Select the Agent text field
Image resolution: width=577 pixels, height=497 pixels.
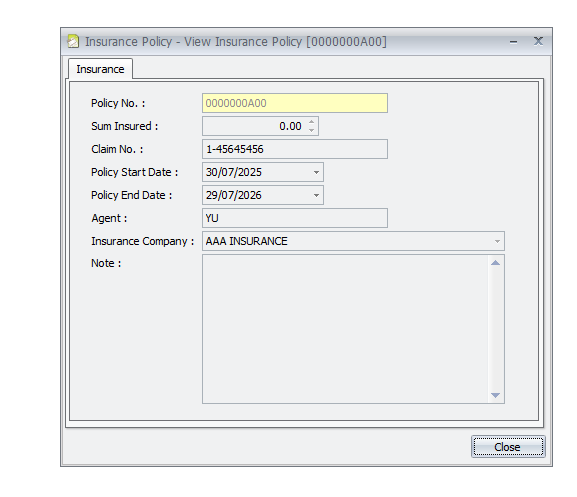click(x=295, y=218)
